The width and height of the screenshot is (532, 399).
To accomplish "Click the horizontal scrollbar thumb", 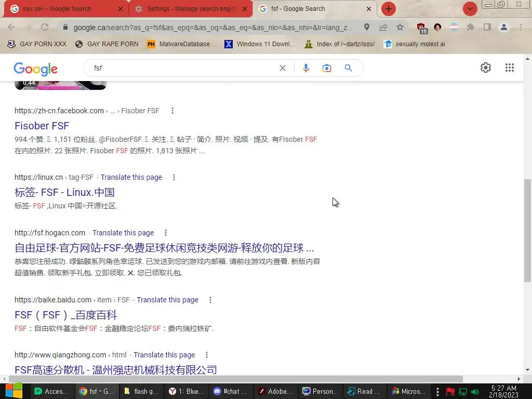I will (x=236, y=379).
